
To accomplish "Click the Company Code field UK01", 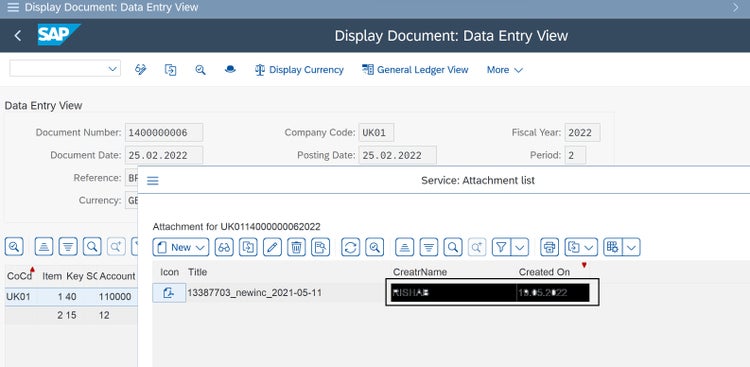I will pyautogui.click(x=376, y=133).
